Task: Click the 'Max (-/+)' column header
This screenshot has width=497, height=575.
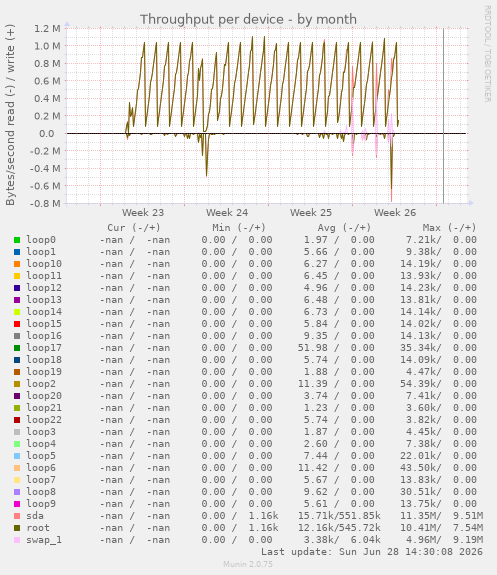Action: tap(449, 228)
